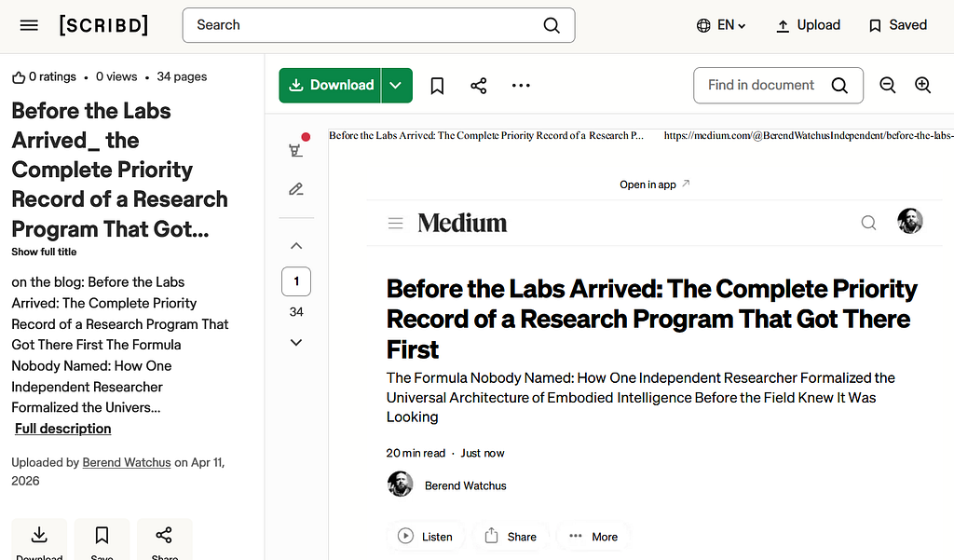Open the Saved items
The width and height of the screenshot is (954, 560).
click(x=898, y=25)
